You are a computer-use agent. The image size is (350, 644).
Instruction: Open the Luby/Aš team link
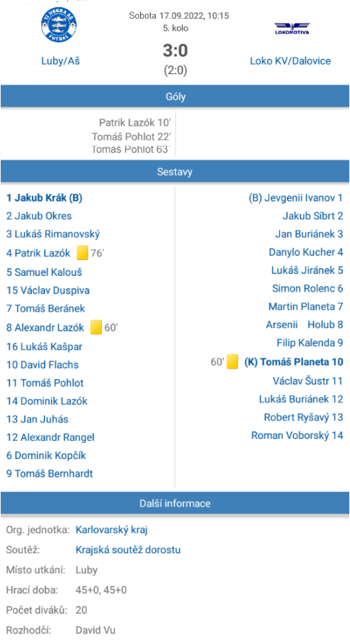coord(60,61)
